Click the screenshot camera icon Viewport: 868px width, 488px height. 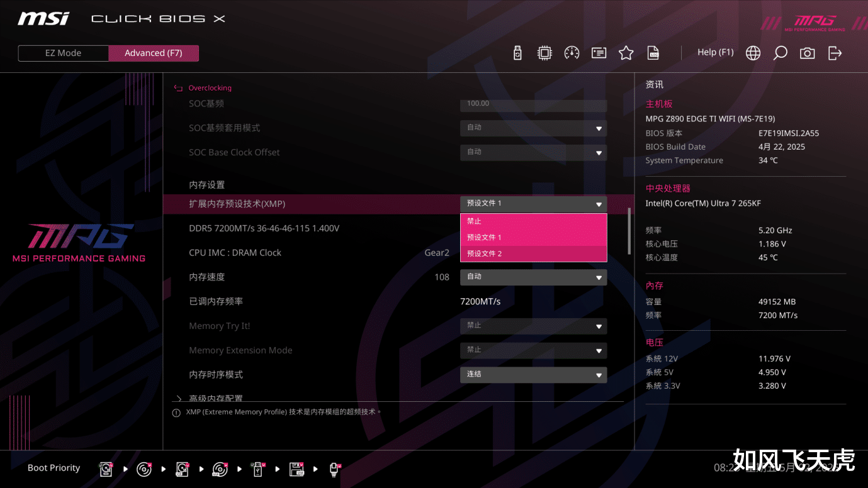[x=807, y=53]
